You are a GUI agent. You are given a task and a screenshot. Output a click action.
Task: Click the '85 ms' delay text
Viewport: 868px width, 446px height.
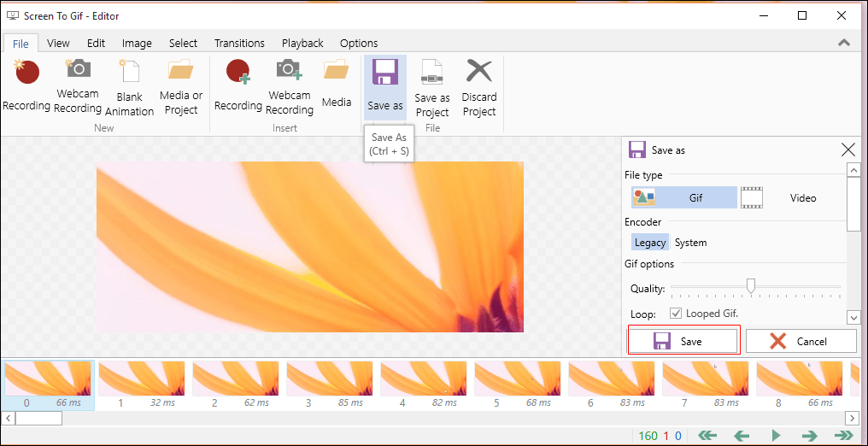pyautogui.click(x=351, y=402)
